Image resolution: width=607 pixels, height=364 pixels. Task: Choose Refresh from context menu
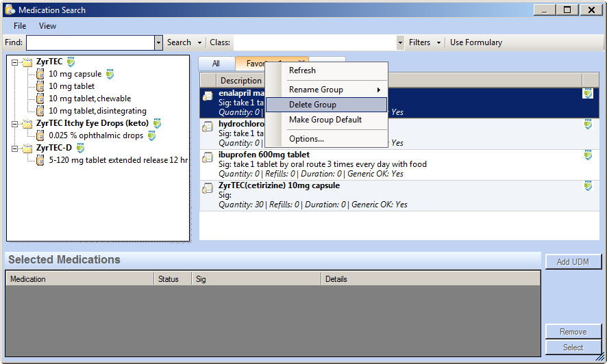(326, 70)
